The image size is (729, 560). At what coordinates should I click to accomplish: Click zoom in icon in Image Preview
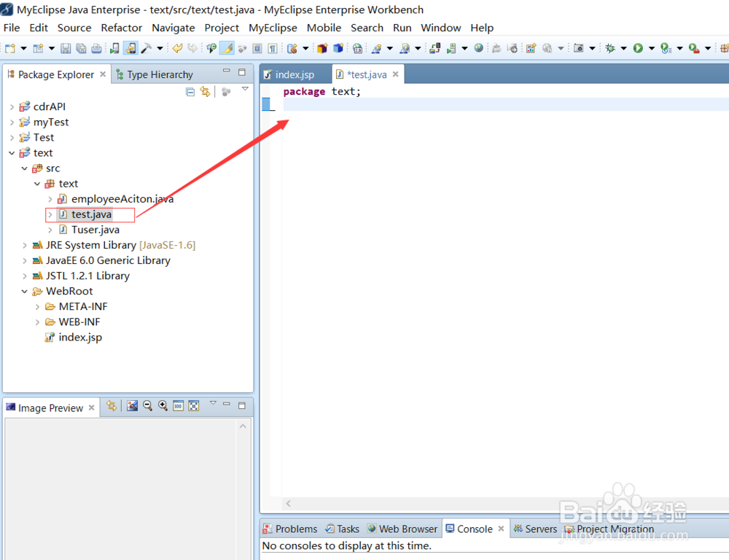[163, 406]
